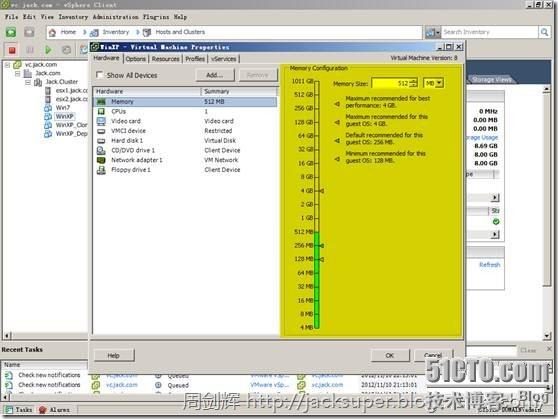Image resolution: width=558 pixels, height=419 pixels.
Task: Click vc.jack.com link in Queued task row
Action: click(121, 385)
